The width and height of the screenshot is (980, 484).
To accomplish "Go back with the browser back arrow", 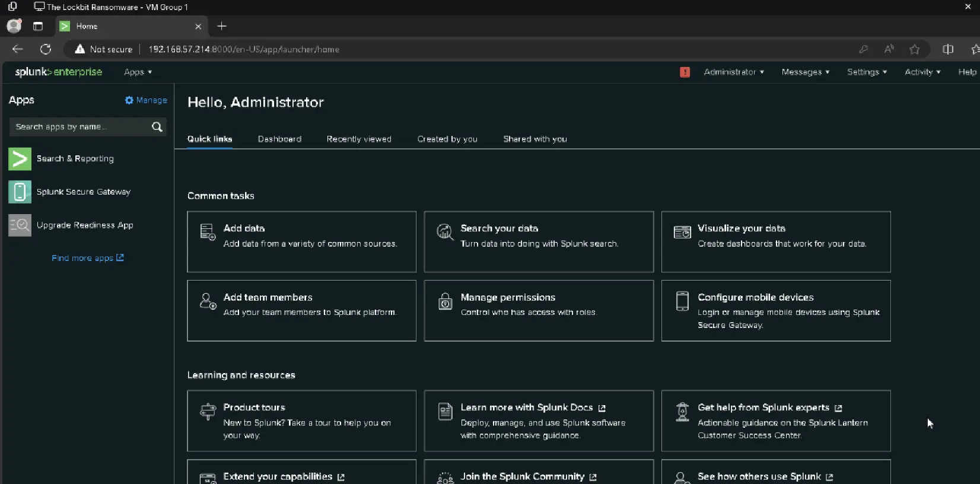I will click(x=17, y=49).
